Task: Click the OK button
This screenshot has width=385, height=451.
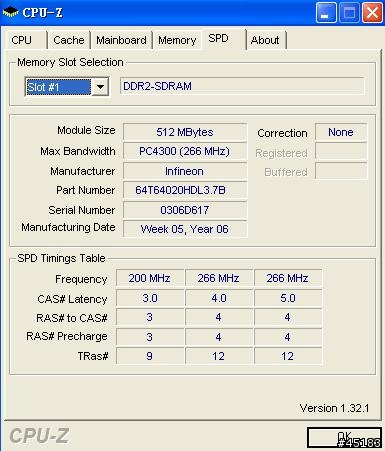Action: point(344,437)
